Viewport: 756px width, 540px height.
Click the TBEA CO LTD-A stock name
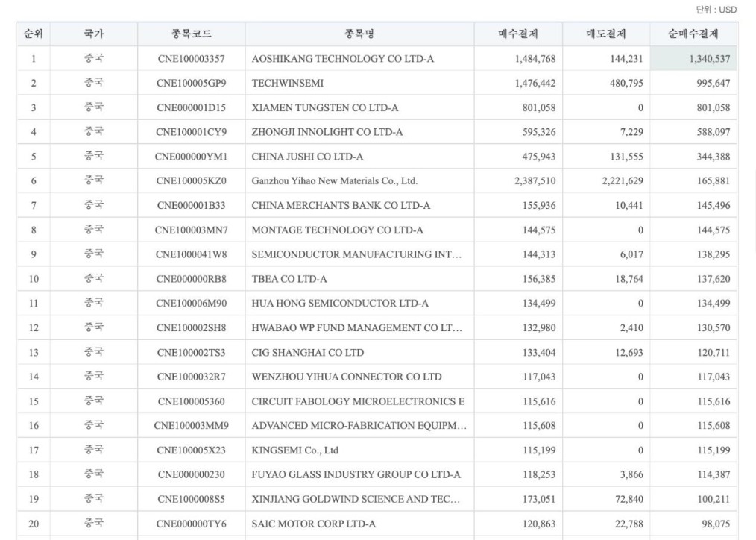click(x=289, y=279)
